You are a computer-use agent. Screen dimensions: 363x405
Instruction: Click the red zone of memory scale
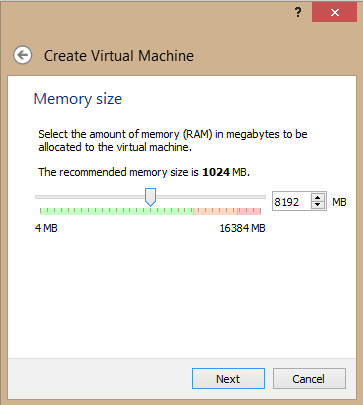tap(249, 211)
